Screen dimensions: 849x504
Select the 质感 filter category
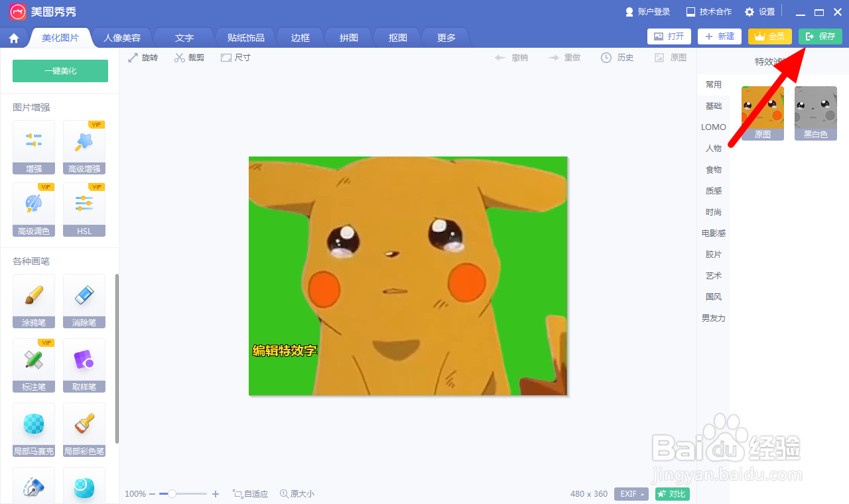(714, 191)
